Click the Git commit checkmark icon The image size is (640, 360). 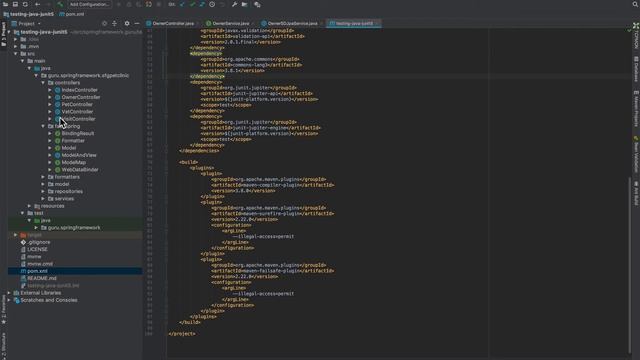(x=192, y=4)
